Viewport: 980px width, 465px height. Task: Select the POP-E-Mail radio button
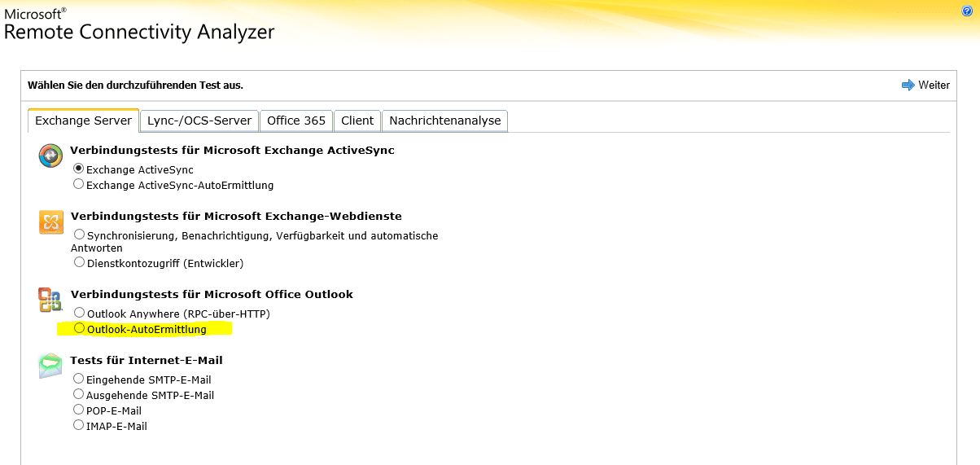coord(79,410)
